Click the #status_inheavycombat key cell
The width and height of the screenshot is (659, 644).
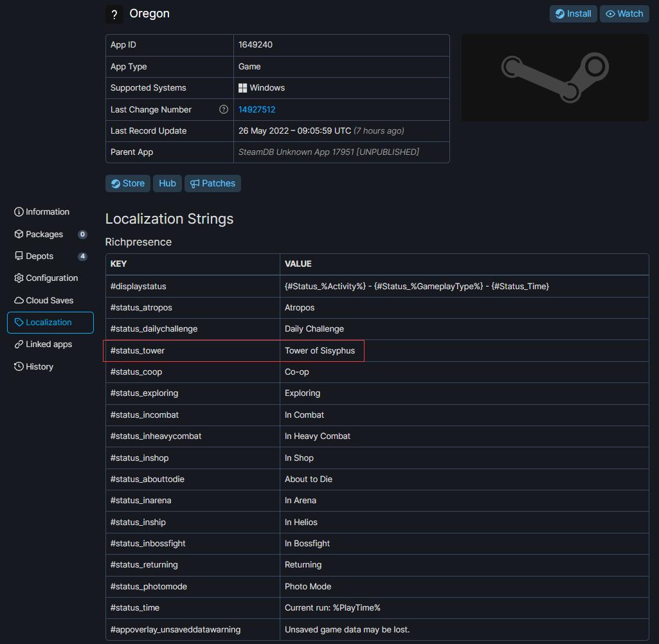[193, 436]
